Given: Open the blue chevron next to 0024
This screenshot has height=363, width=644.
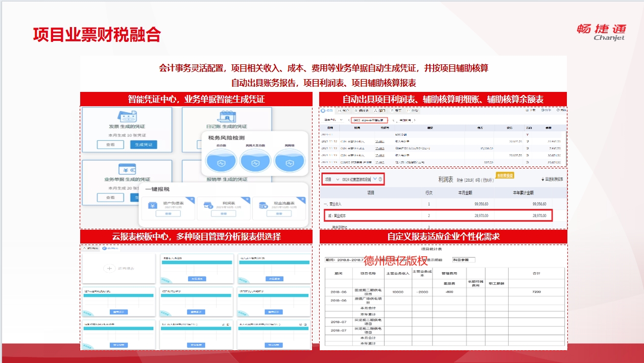Looking at the screenshot, I should (375, 179).
